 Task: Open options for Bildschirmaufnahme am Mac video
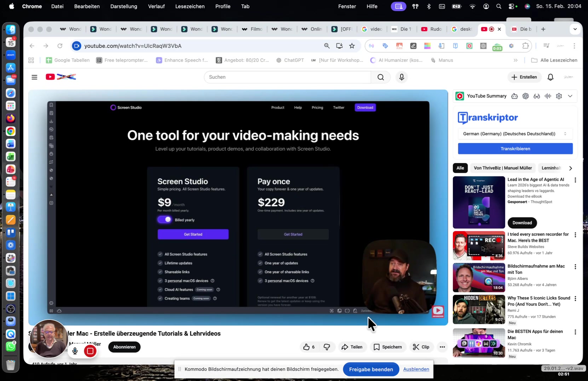(575, 267)
